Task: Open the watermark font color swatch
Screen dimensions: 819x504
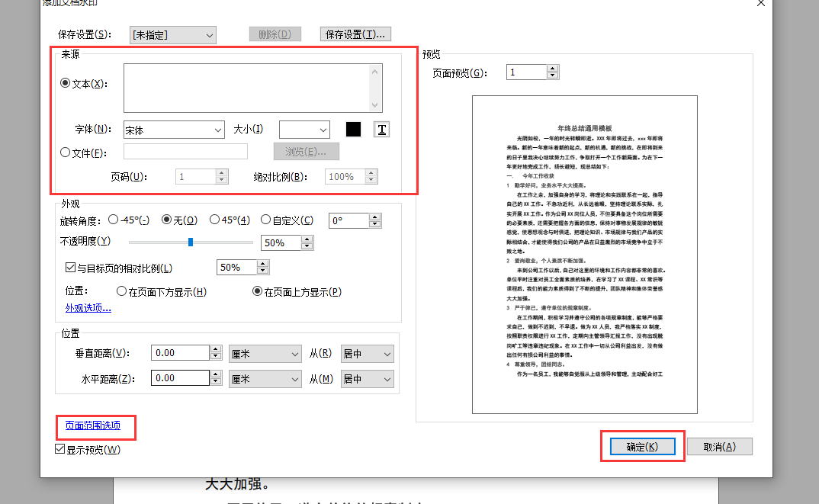Action: 354,130
